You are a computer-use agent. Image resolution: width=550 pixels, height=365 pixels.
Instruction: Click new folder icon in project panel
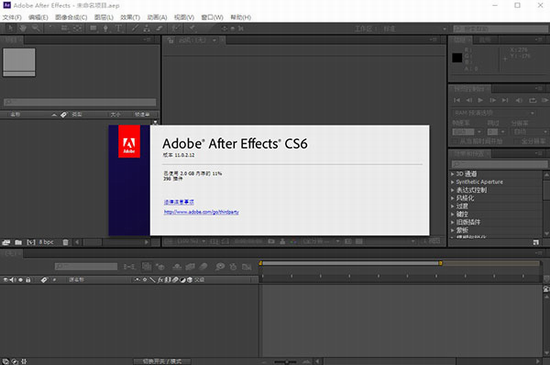[x=18, y=242]
